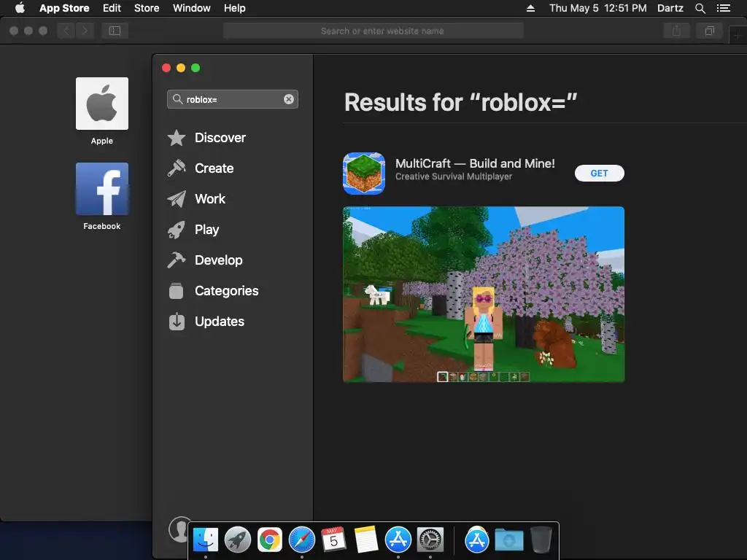Open the App Store menu
This screenshot has width=747, height=560.
pos(64,8)
